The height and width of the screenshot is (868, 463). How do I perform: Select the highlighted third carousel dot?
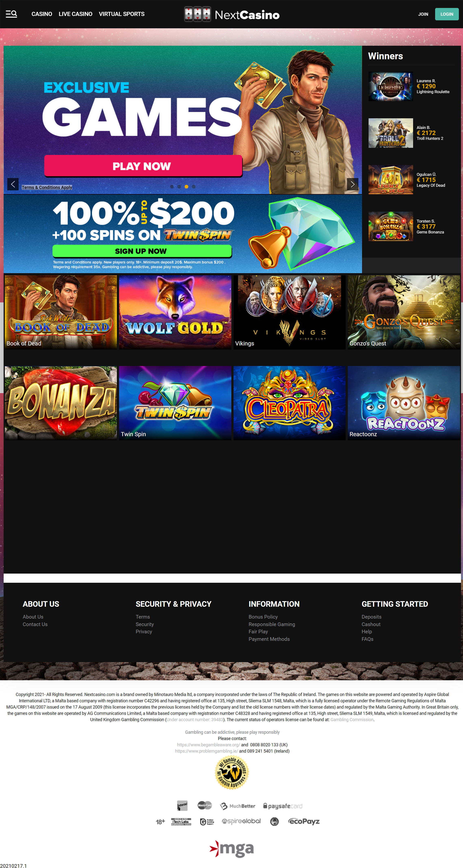click(186, 187)
